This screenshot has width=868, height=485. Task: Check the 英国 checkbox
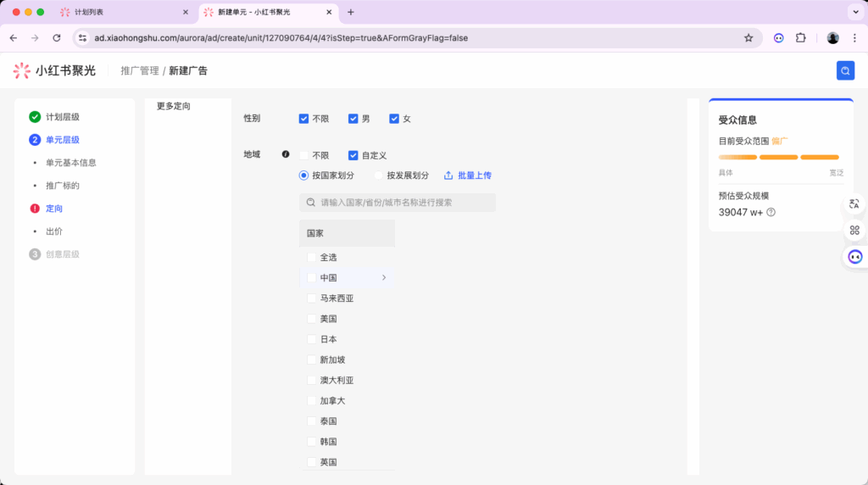coord(311,462)
